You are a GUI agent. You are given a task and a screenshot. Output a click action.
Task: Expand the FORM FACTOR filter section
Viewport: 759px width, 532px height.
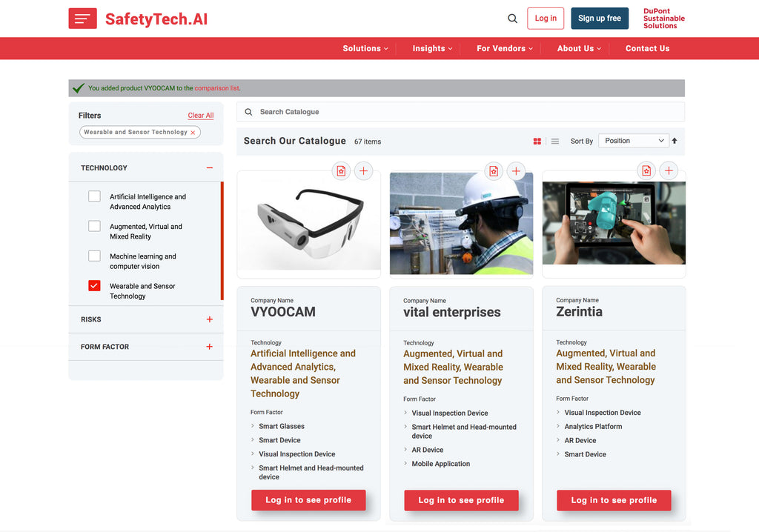(x=209, y=347)
